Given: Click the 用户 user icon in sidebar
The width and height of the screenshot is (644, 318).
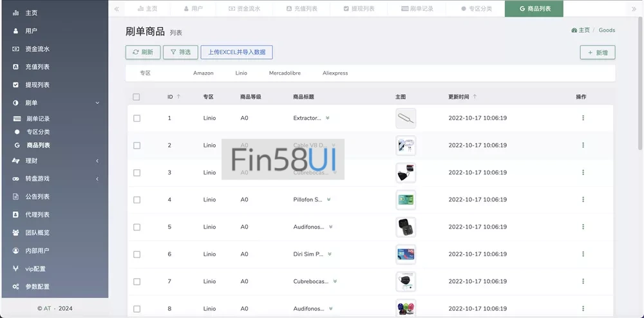Looking at the screenshot, I should tap(15, 31).
